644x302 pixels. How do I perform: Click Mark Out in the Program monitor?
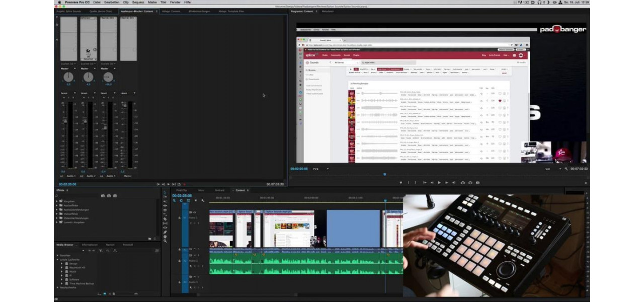tap(415, 182)
